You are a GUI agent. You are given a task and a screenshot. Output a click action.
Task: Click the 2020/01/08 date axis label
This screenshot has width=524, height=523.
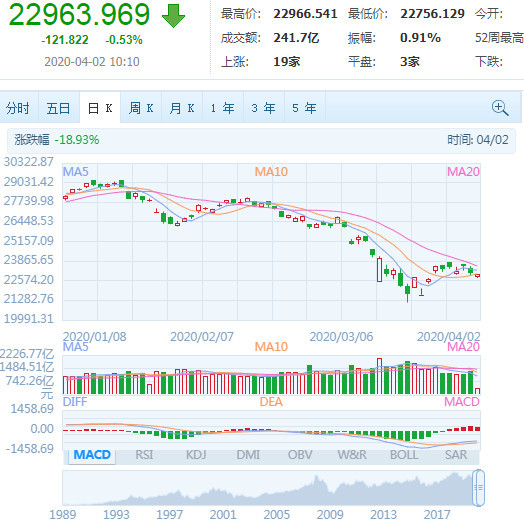[x=95, y=337]
